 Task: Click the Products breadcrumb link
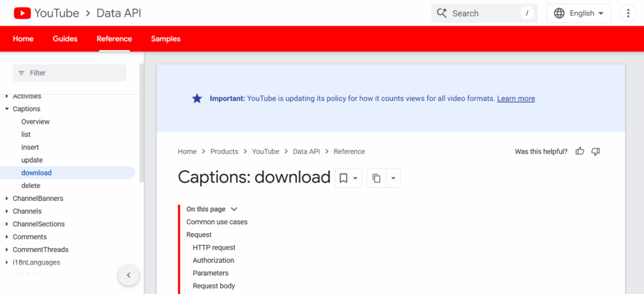pyautogui.click(x=225, y=151)
